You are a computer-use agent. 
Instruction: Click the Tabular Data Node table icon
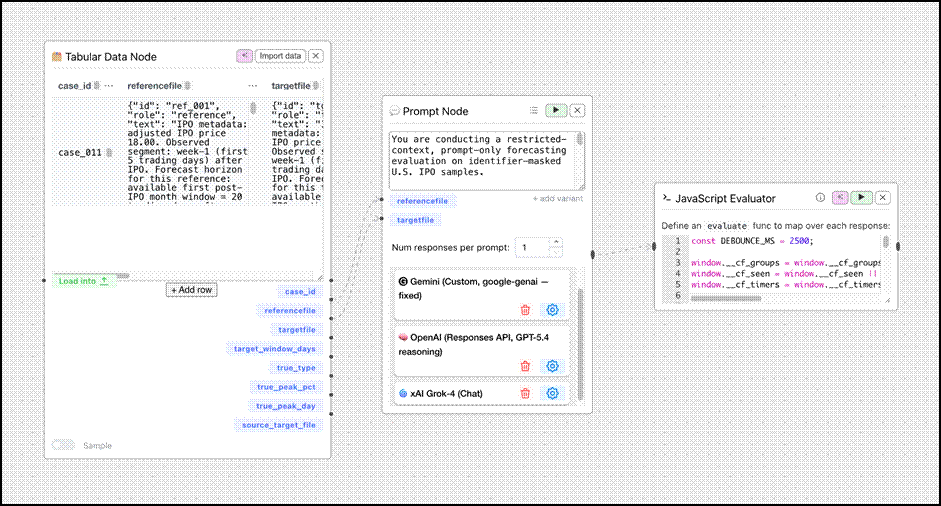point(57,56)
